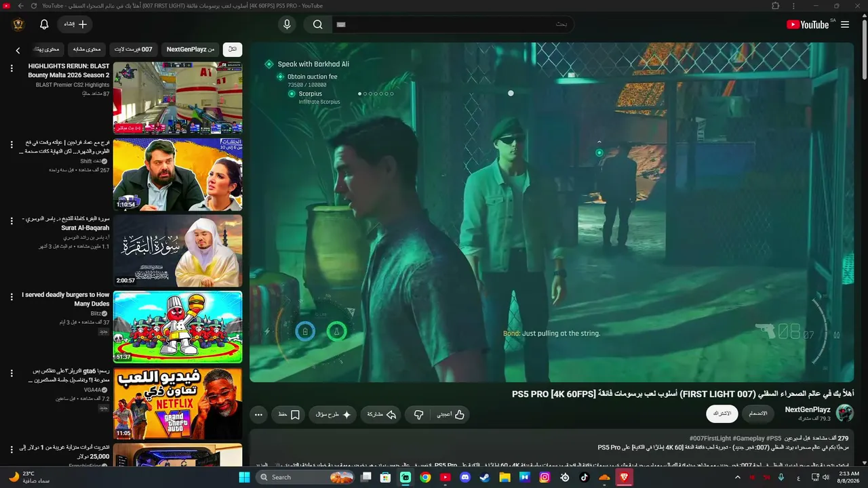Select the 'الكل' filter chip
868x488 pixels.
tap(233, 49)
